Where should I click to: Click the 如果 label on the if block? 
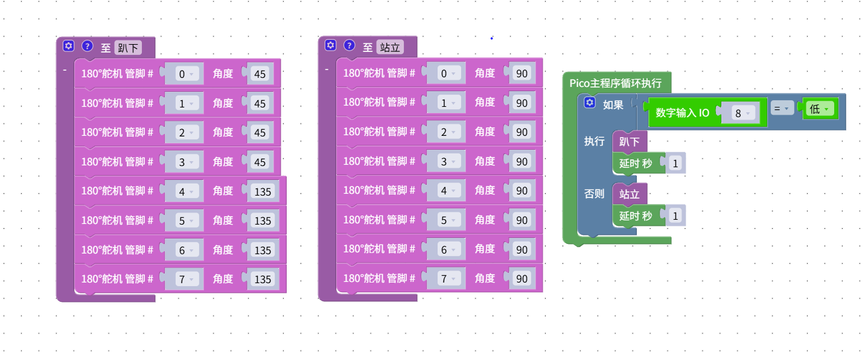(613, 104)
